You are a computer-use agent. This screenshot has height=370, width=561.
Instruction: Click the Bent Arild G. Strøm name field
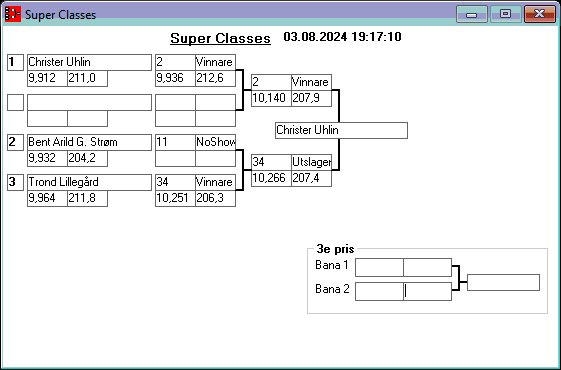pos(89,142)
